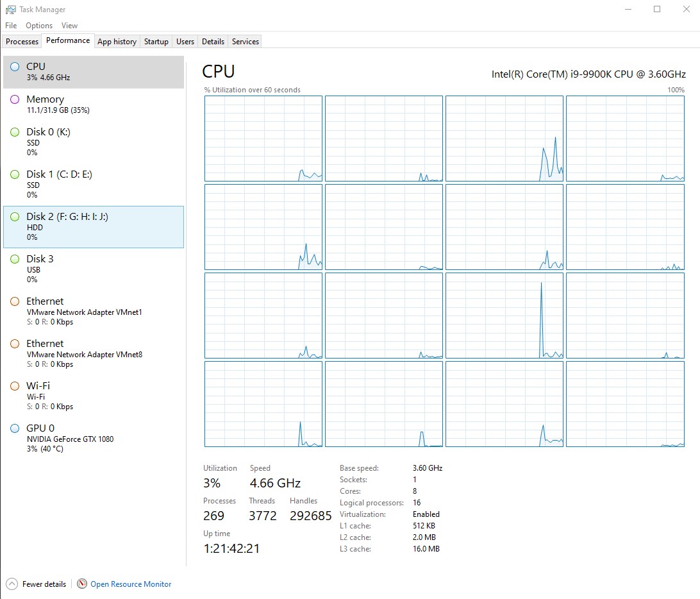Click the Task Manager title bar icon
Image resolution: width=700 pixels, height=599 pixels.
(11, 10)
